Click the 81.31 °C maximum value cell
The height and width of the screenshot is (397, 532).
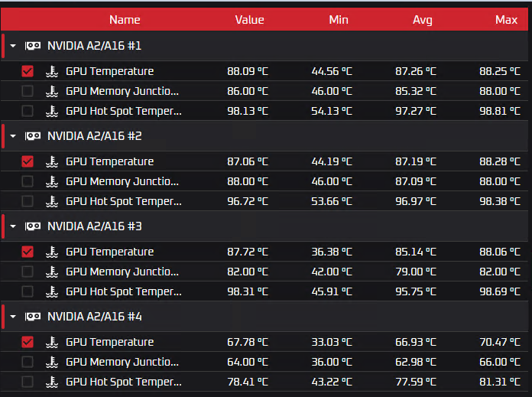tap(500, 382)
